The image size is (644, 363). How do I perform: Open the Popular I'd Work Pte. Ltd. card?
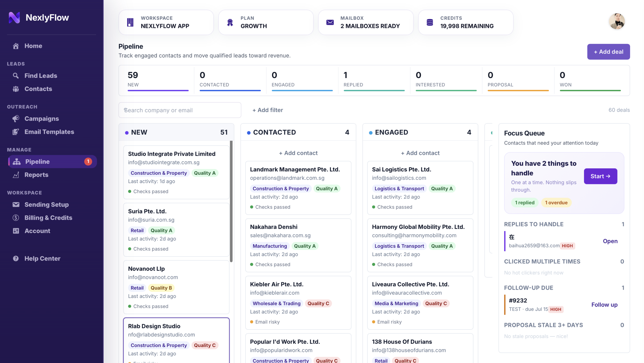pyautogui.click(x=298, y=348)
